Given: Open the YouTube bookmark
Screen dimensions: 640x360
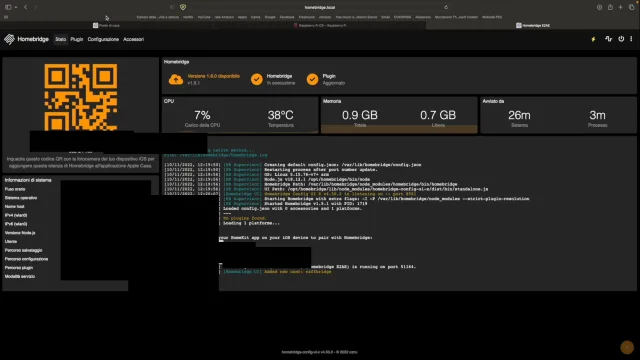Looking at the screenshot, I should 204,17.
